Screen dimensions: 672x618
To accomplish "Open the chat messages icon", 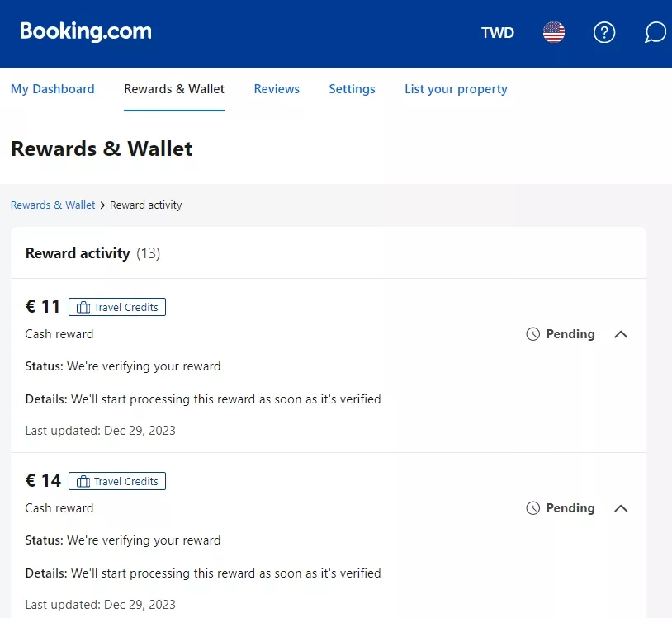I will [655, 33].
